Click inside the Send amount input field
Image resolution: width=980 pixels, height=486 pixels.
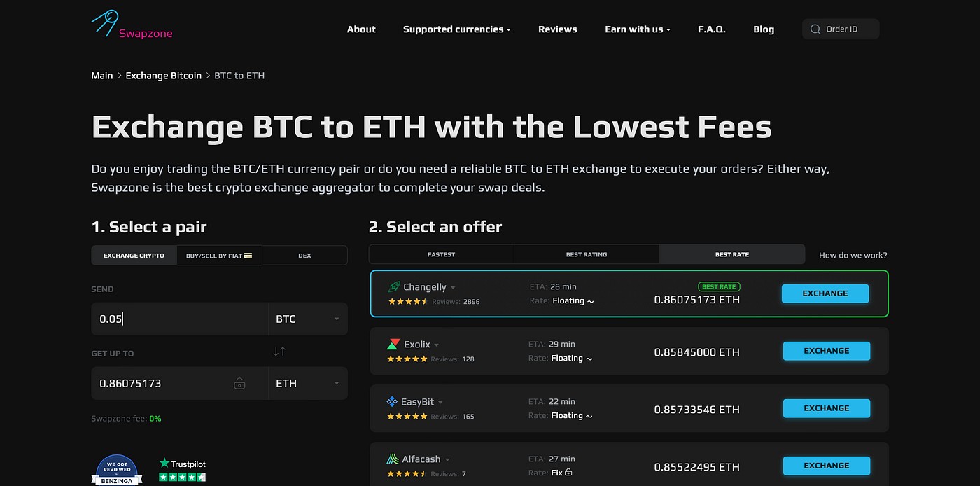coord(180,319)
